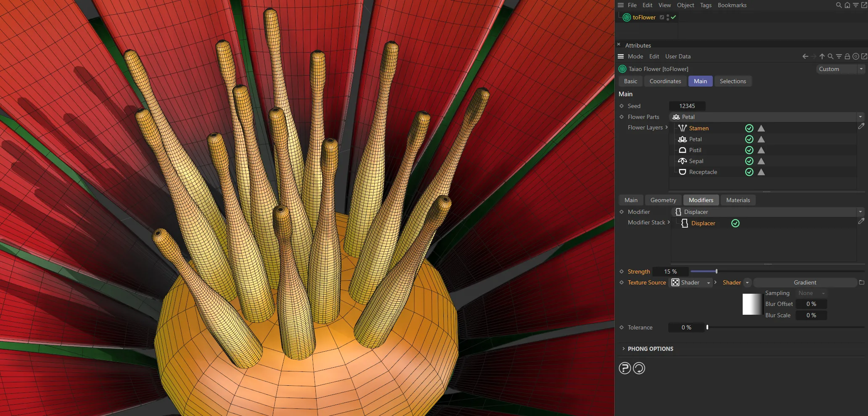Click the lock icon in the Attributes header
This screenshot has width=868, height=416.
coord(848,56)
